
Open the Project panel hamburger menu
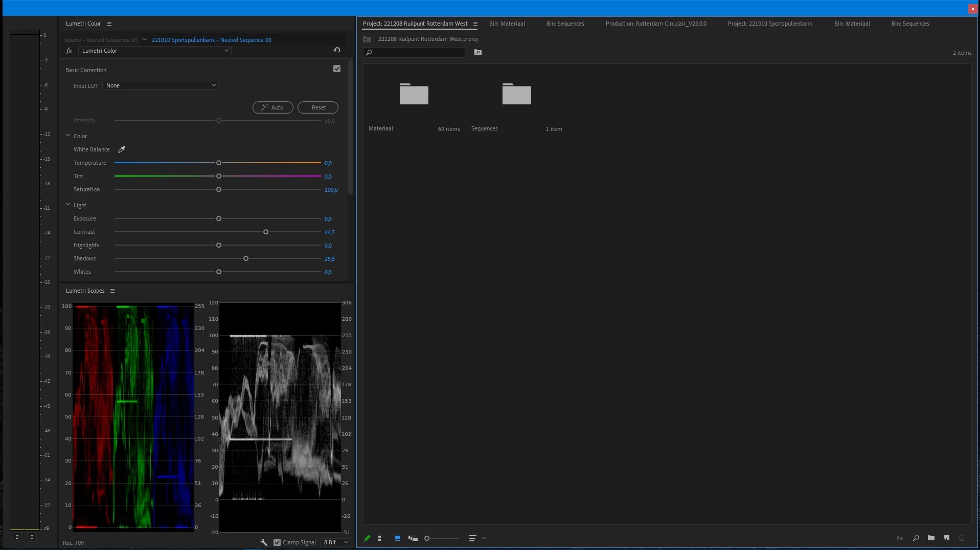point(475,24)
